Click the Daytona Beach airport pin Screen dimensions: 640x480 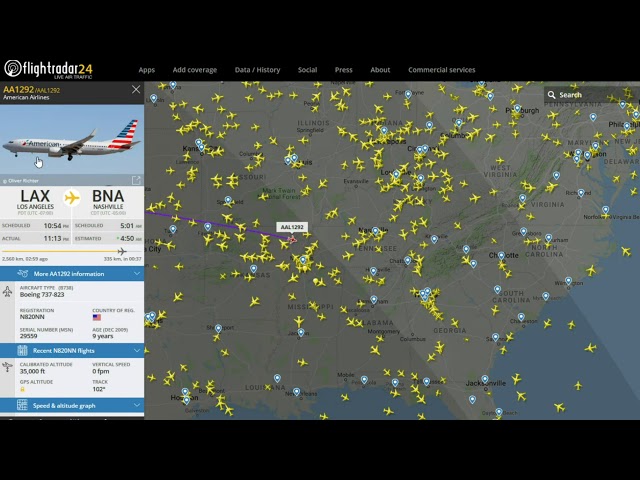click(499, 412)
